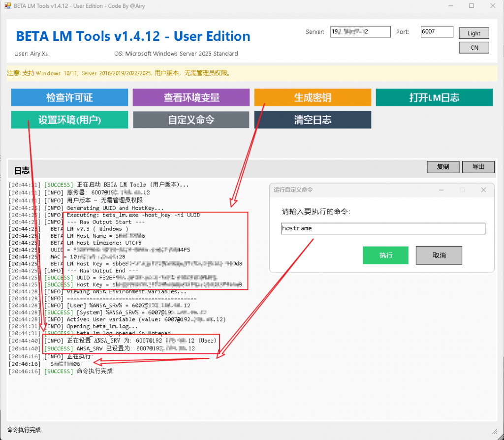Viewport: 504px width, 440px height.
Task: Copy the log with the 复制 button
Action: 442,167
